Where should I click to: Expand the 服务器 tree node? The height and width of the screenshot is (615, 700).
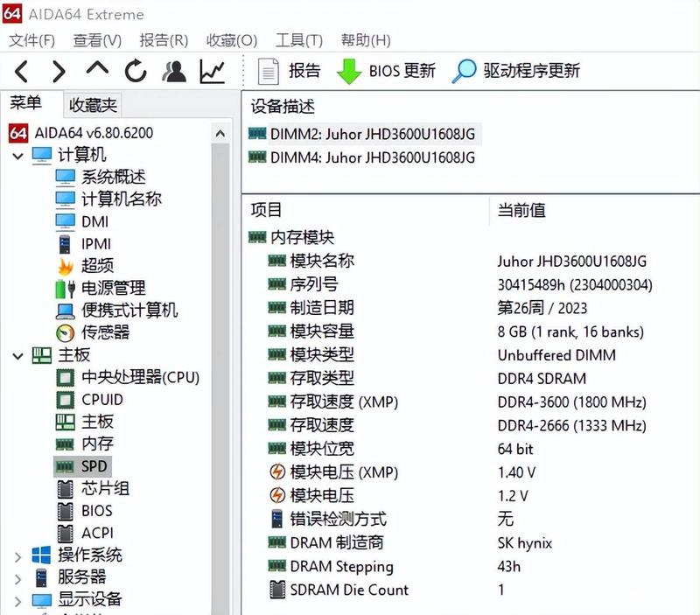(x=17, y=579)
